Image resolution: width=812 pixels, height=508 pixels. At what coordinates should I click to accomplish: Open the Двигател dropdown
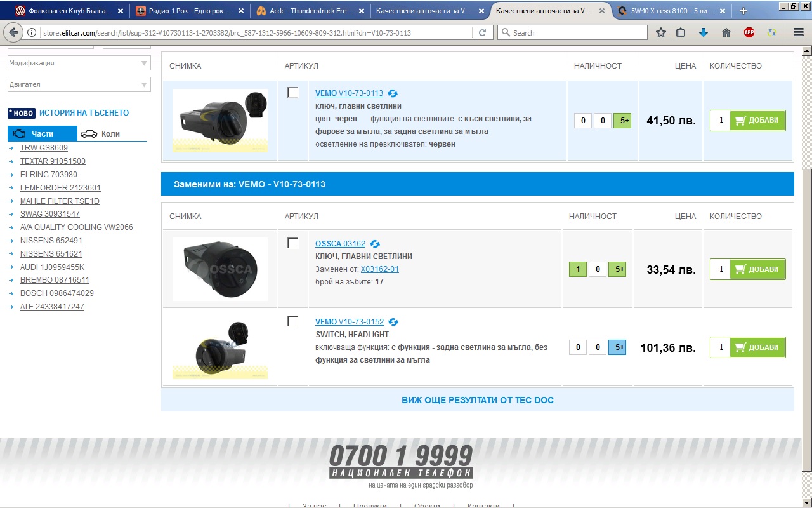tap(79, 84)
